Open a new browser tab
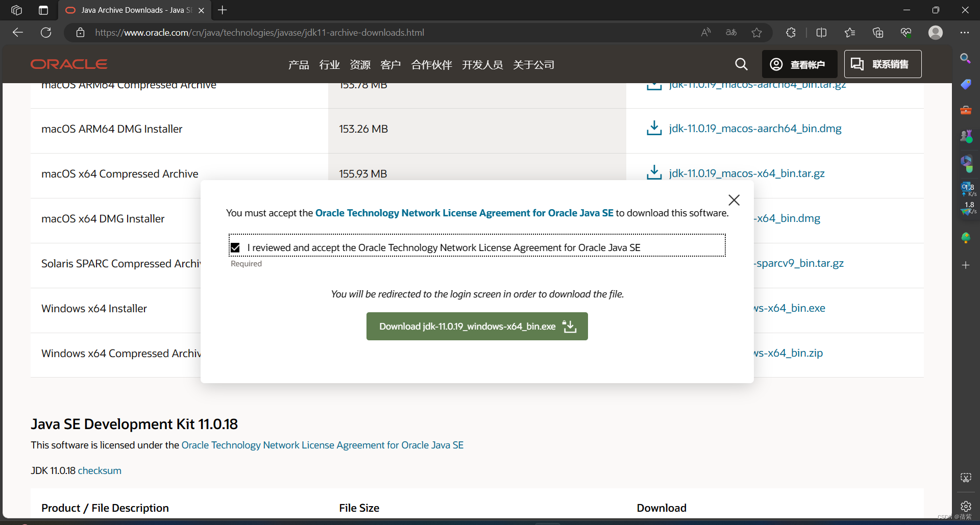Image resolution: width=980 pixels, height=525 pixels. [222, 10]
